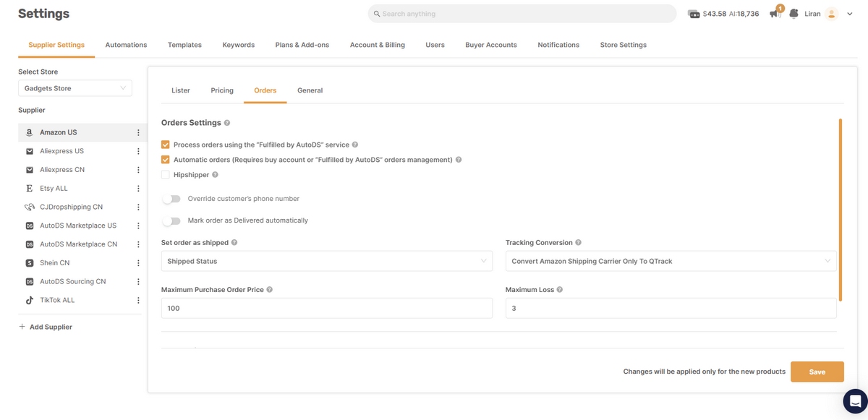Viewport: 868px width, 420px height.
Task: Open the Select Store dropdown
Action: [x=75, y=87]
